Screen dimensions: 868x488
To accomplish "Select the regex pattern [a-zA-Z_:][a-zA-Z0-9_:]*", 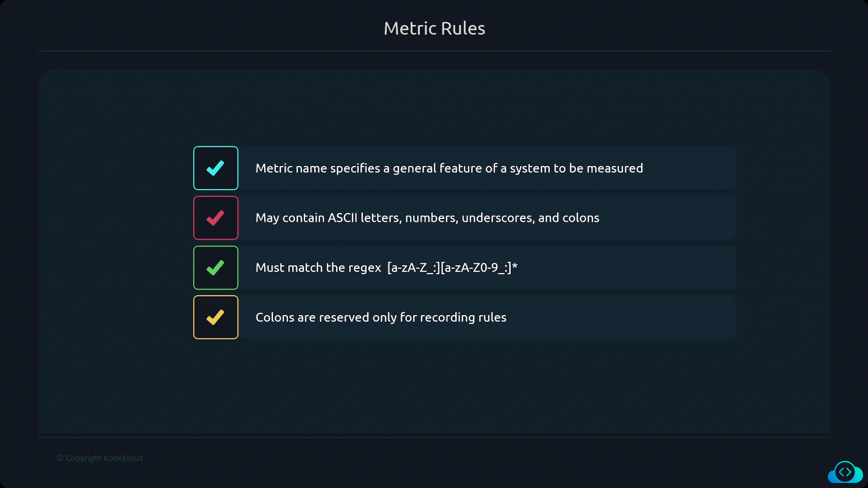I will pyautogui.click(x=452, y=267).
